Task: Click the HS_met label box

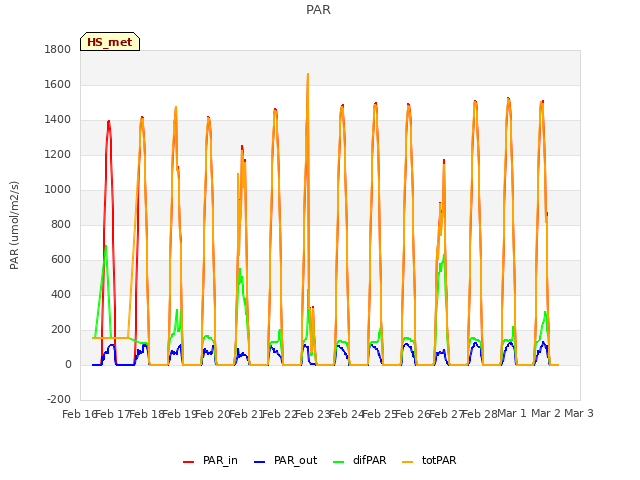Action: pyautogui.click(x=110, y=42)
